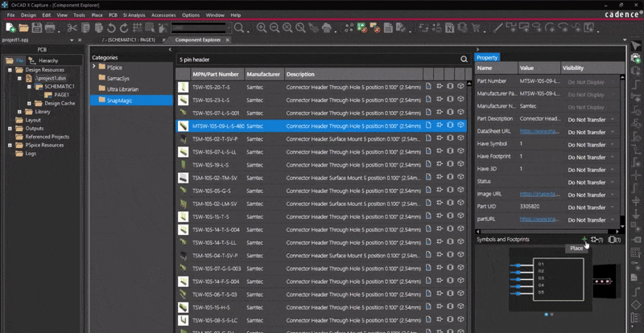Click datasheet icon in MTSW-105-09-L-S-480 row
Screen dimensions: 644x333
428,125
